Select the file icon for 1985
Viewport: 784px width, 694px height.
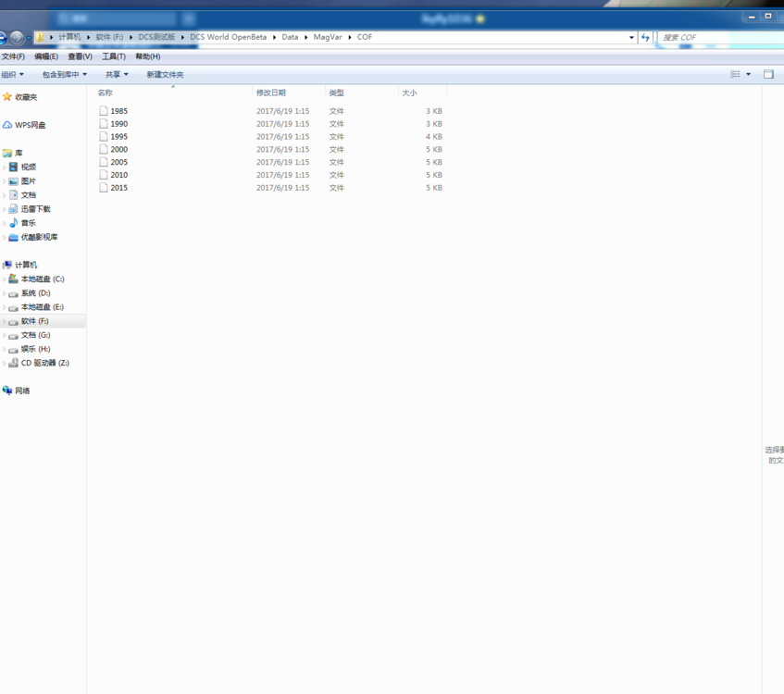coord(104,110)
